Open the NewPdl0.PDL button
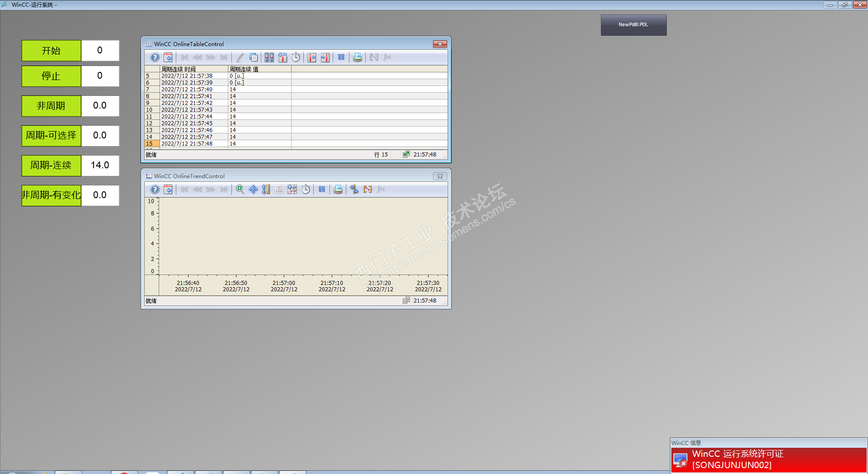Screen dimensions: 868x474 point(633,25)
